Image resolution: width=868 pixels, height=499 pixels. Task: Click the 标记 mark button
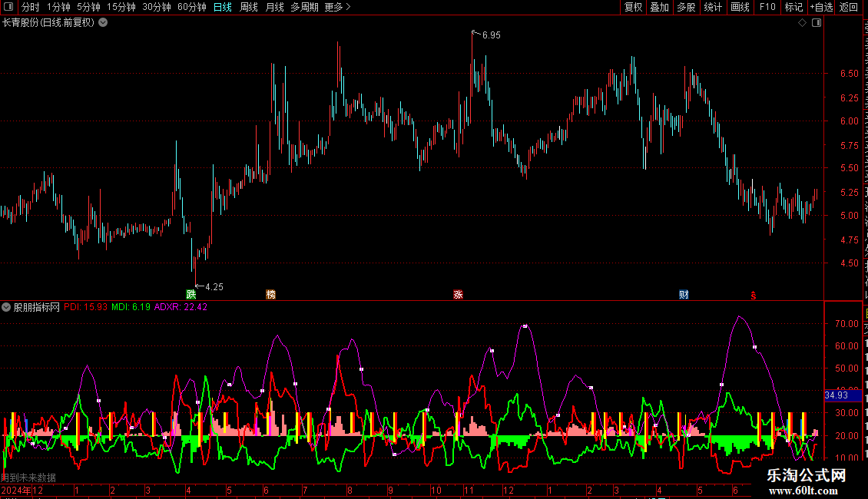(x=793, y=7)
